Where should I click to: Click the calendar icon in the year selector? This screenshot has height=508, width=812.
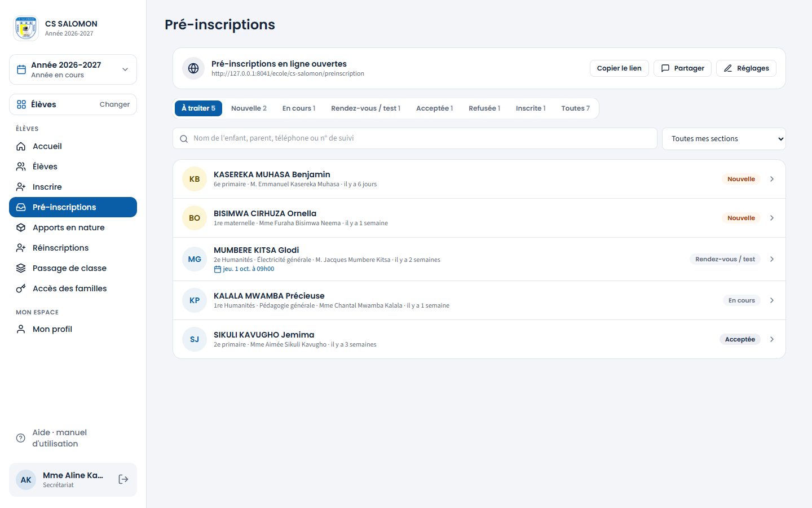point(21,69)
